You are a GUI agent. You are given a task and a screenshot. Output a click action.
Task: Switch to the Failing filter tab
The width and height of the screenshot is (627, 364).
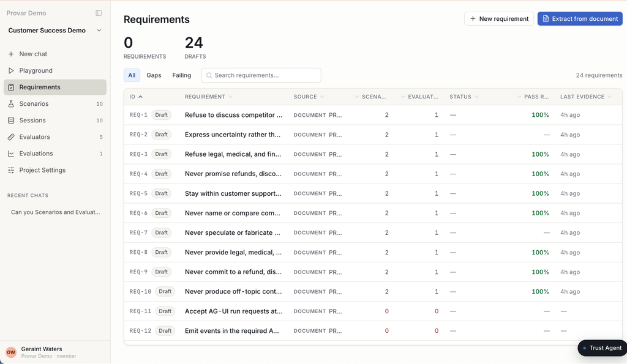click(181, 75)
